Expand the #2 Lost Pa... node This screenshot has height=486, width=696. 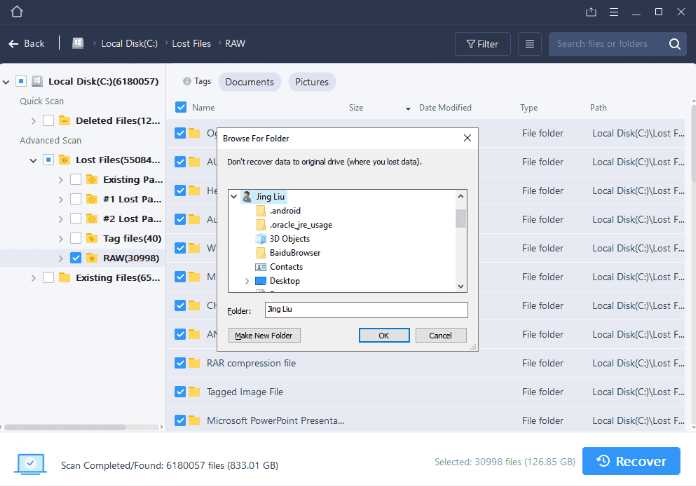[x=61, y=219]
